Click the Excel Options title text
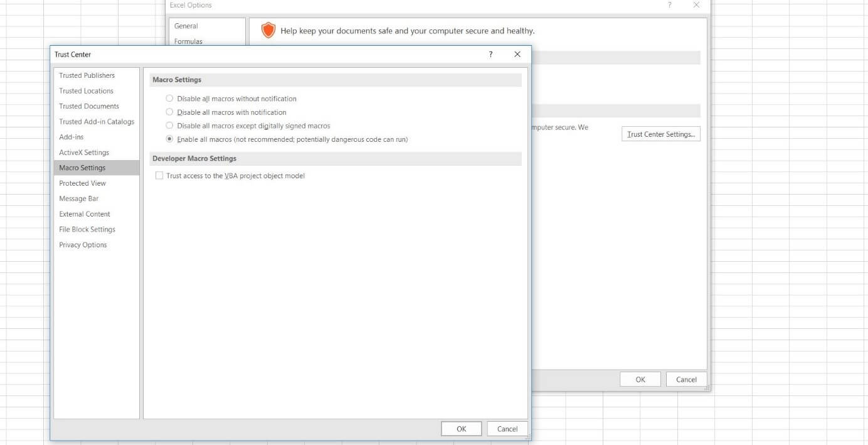 (x=191, y=5)
